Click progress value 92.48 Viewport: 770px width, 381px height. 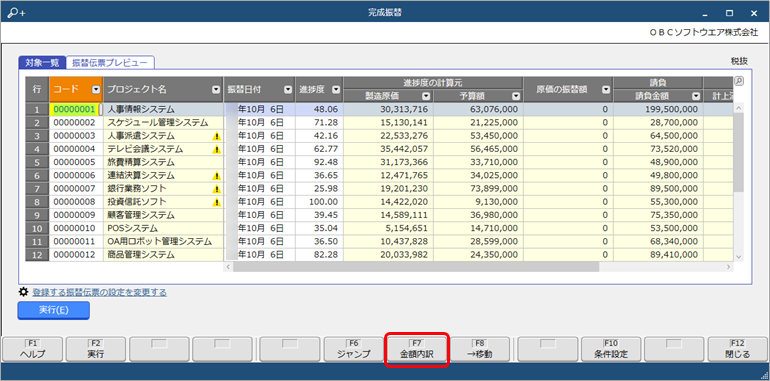326,162
